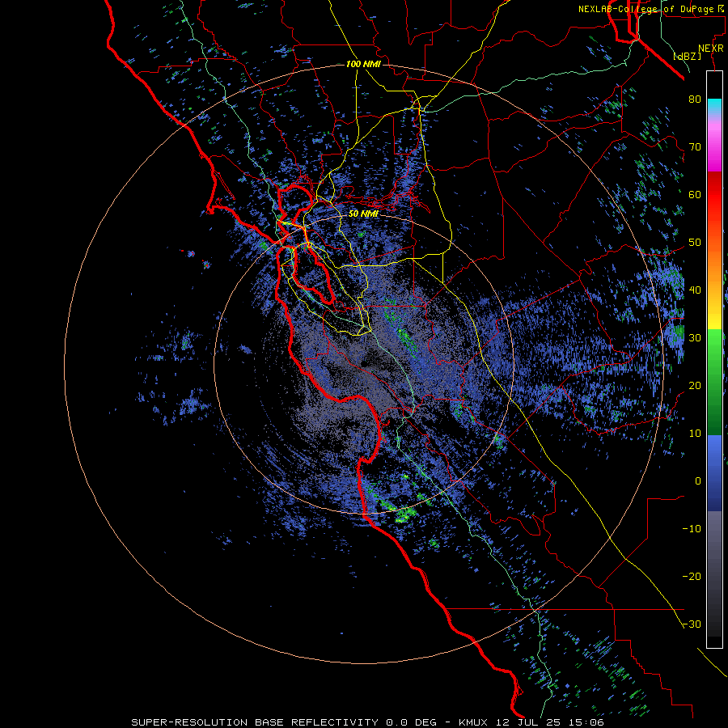Click the 50 dBZ scale label
Viewport: 728px width, 728px height.
[x=695, y=243]
